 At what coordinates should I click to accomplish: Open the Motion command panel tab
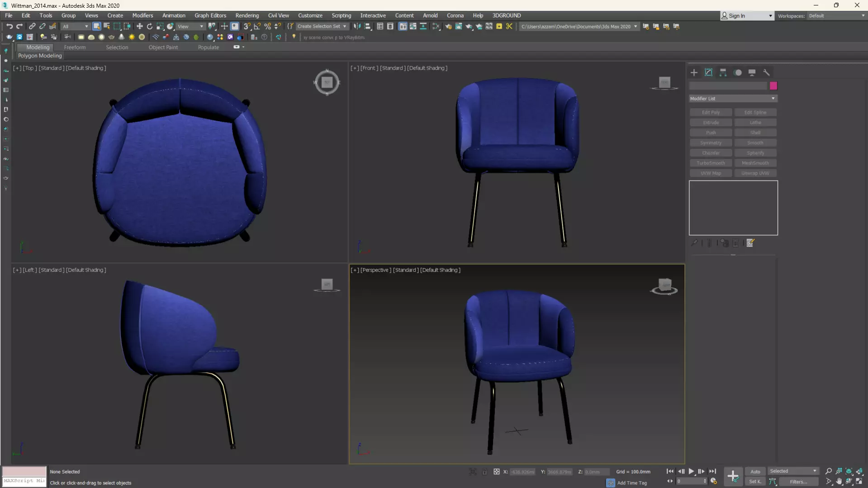[738, 72]
